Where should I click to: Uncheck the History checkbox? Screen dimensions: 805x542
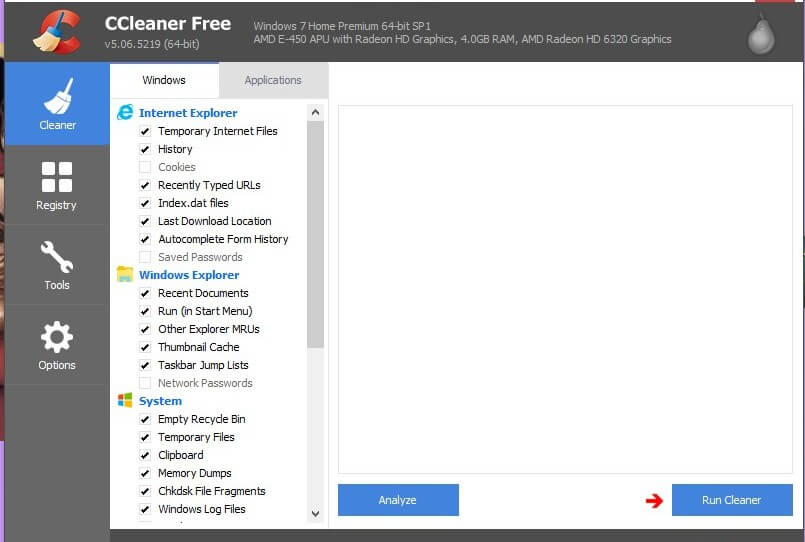[145, 149]
